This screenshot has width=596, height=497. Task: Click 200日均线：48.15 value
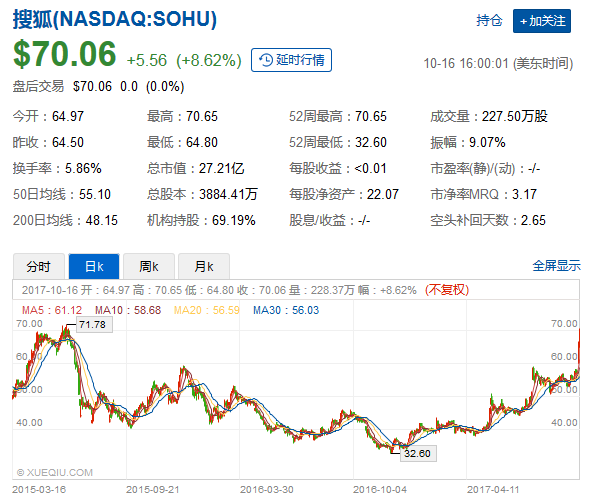65,220
